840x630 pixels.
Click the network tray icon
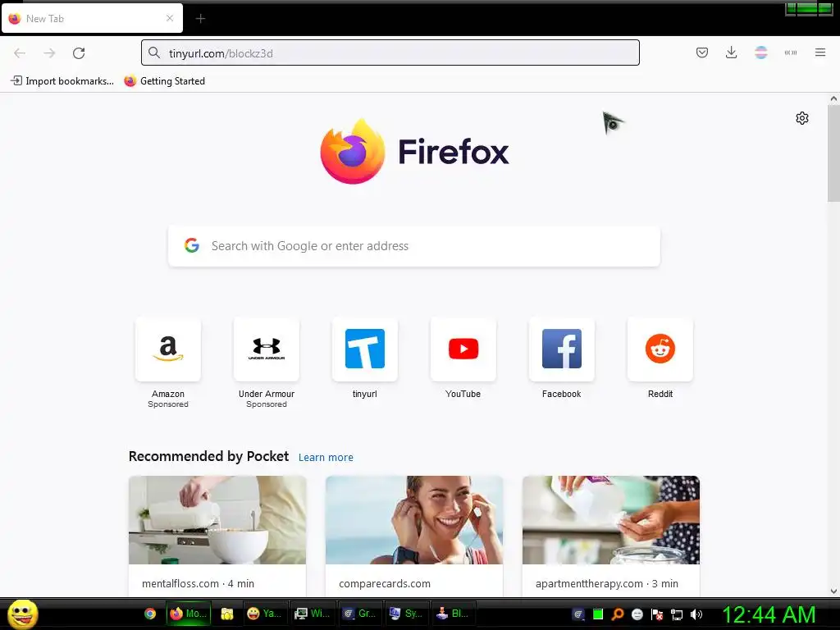coord(677,614)
